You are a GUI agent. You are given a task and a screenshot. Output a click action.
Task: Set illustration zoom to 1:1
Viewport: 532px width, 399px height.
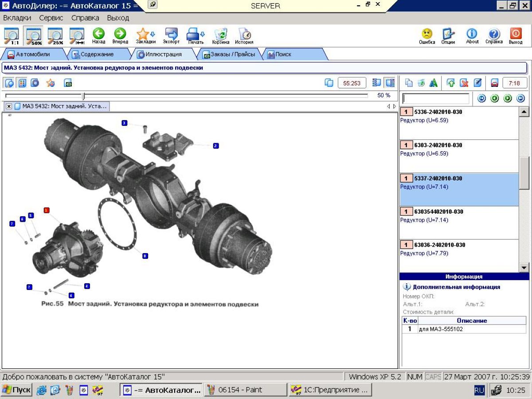(12, 36)
